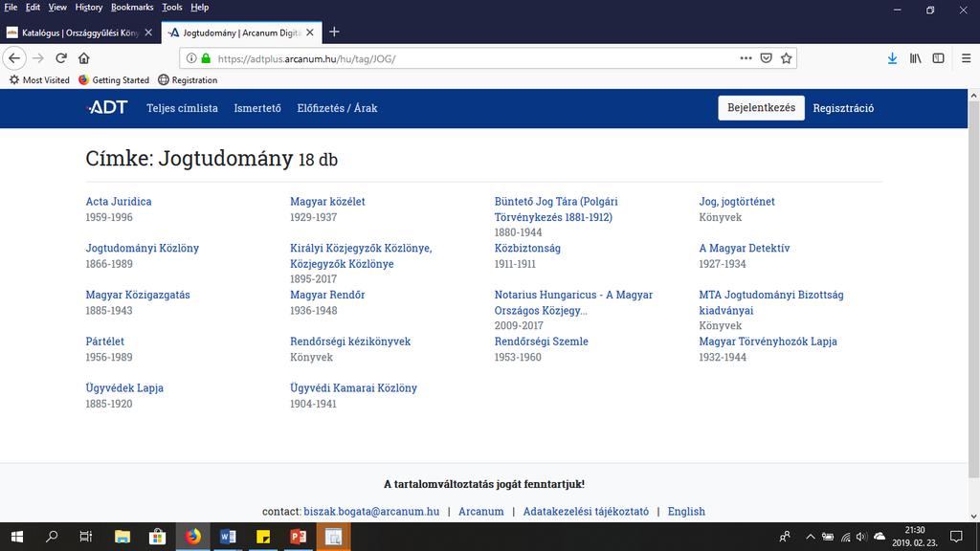Click the Bejelentkezés login button

pyautogui.click(x=761, y=107)
